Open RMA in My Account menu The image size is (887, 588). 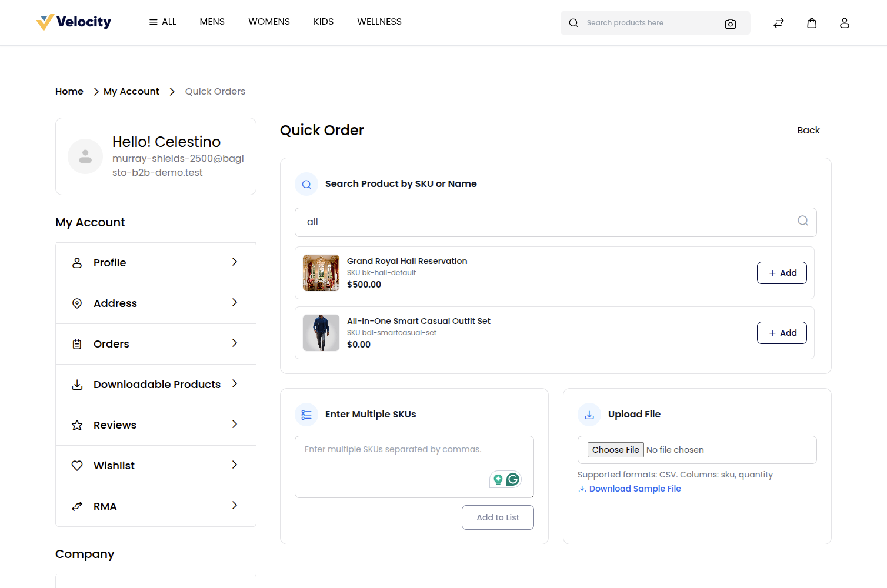[x=156, y=506]
